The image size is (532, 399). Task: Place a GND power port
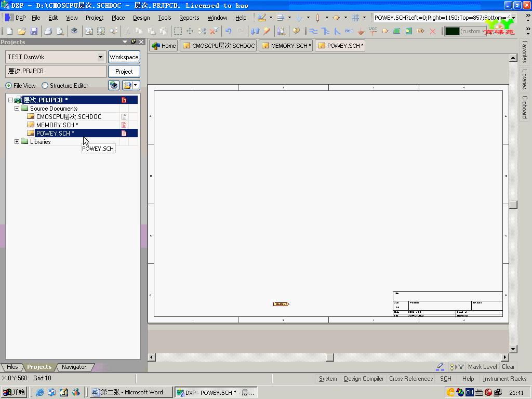coord(361,31)
